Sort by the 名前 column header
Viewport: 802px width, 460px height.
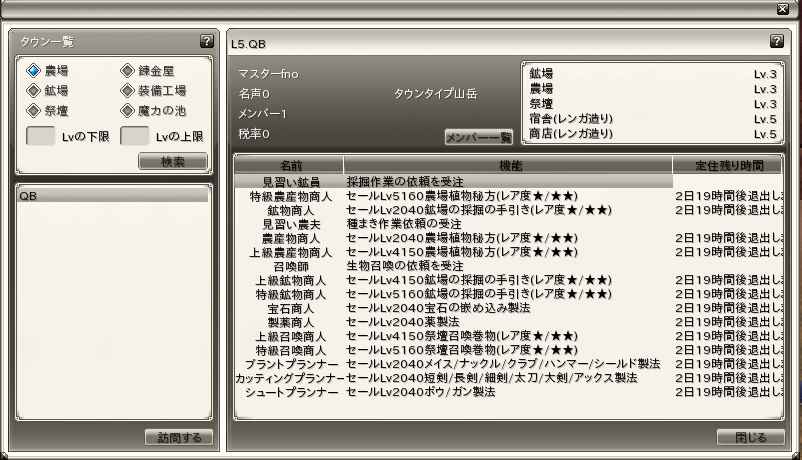coord(289,164)
